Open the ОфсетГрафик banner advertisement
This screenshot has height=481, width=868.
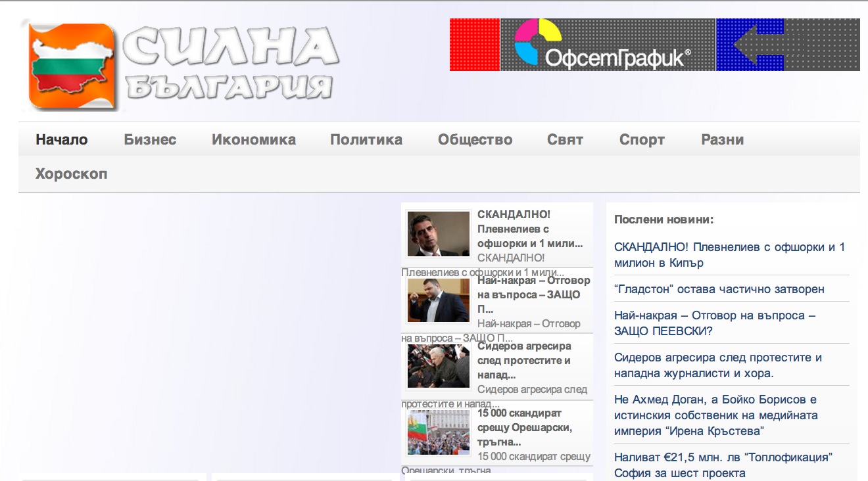click(x=654, y=45)
